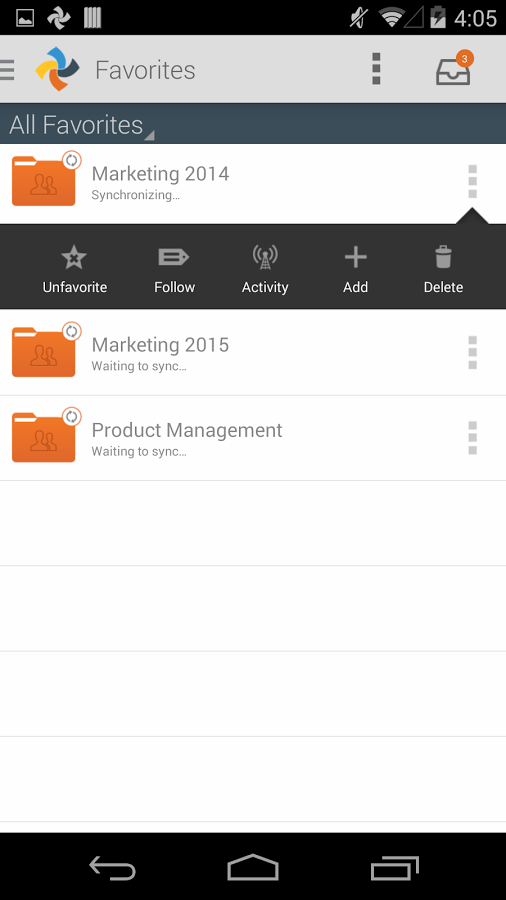Follow the Marketing 2014 folder
Viewport: 506px width, 900px height.
[x=174, y=269]
